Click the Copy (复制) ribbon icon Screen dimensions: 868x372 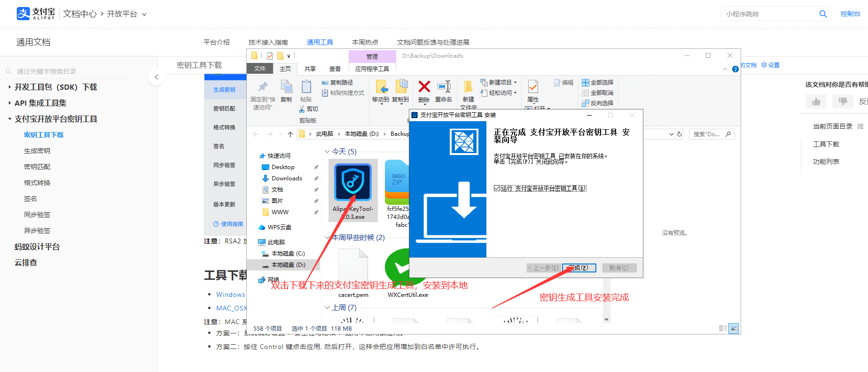pos(286,87)
